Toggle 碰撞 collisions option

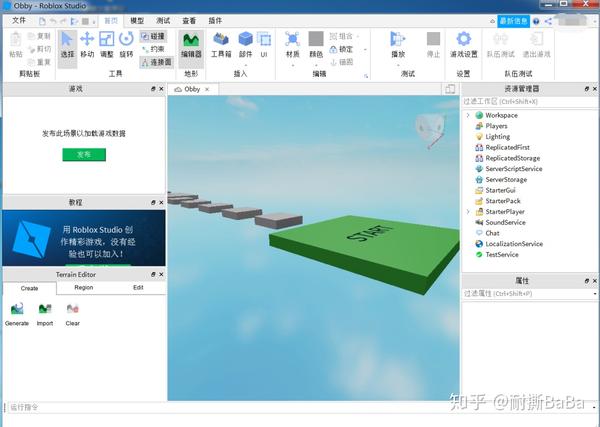153,36
